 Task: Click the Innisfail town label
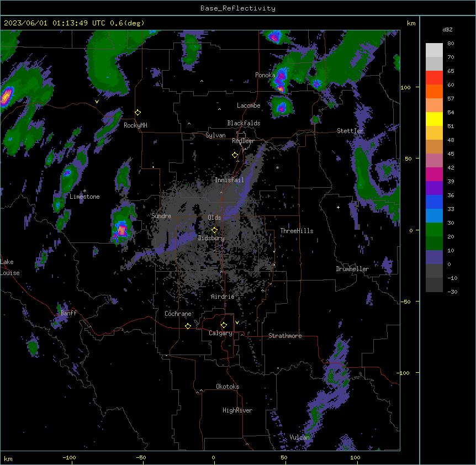(229, 180)
